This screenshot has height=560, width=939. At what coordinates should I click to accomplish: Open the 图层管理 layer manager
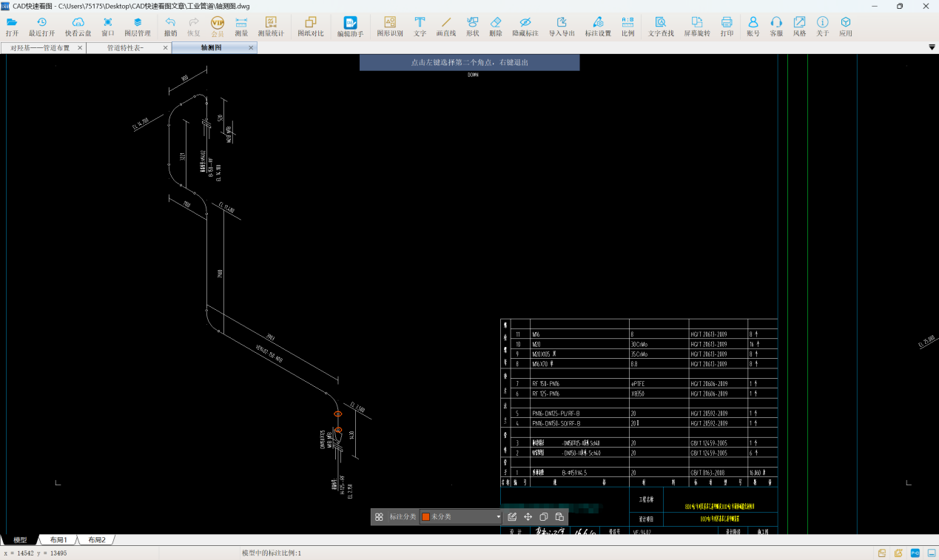click(x=137, y=27)
